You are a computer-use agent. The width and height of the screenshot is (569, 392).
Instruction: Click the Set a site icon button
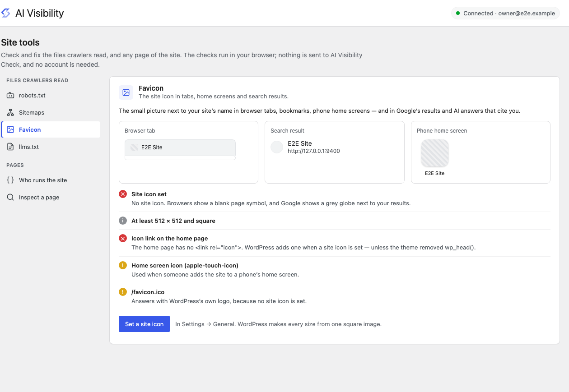pos(144,324)
